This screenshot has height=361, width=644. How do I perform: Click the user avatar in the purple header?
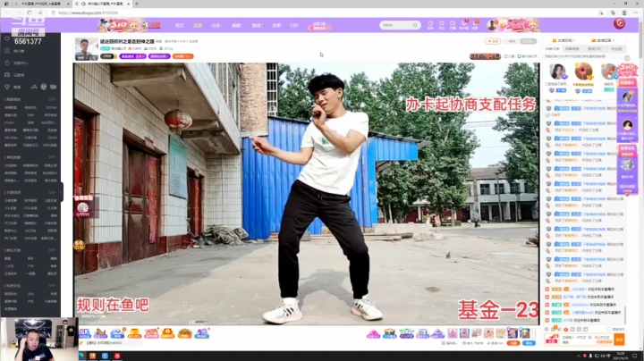pos(492,25)
